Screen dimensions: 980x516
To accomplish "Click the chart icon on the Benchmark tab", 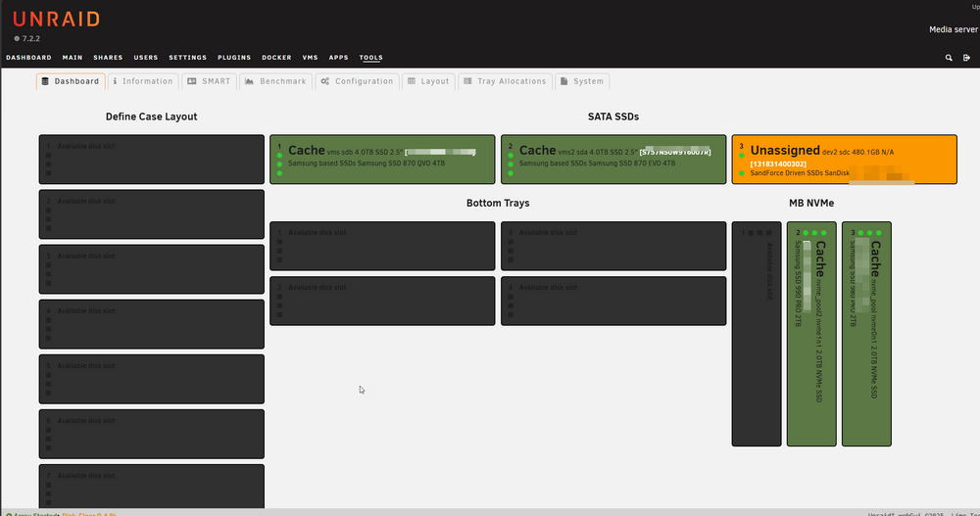I will click(249, 81).
